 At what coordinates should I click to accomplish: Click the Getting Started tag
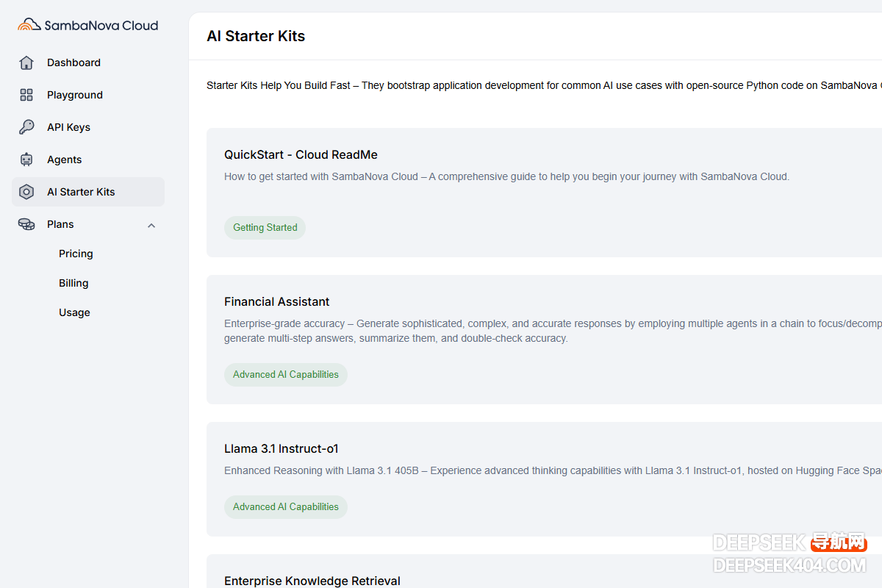(x=265, y=228)
